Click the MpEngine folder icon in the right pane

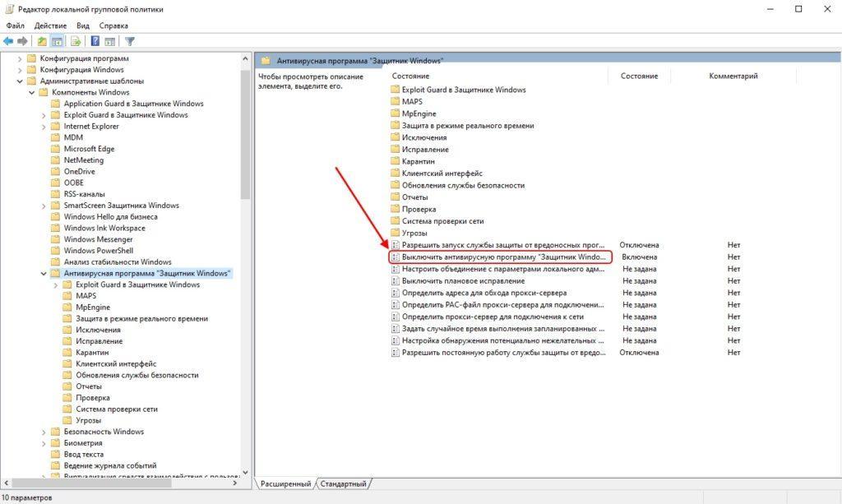pos(396,113)
